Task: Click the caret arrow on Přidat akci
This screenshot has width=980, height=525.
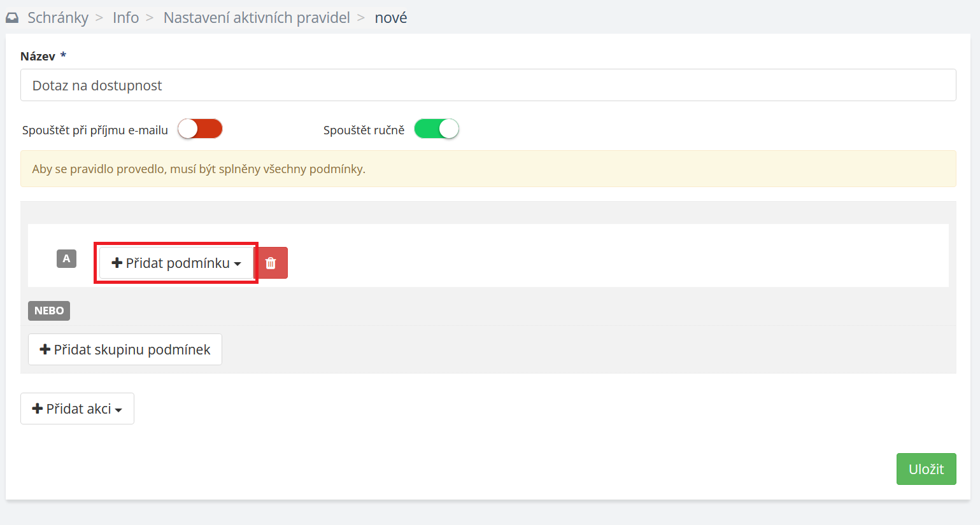Action: 118,410
